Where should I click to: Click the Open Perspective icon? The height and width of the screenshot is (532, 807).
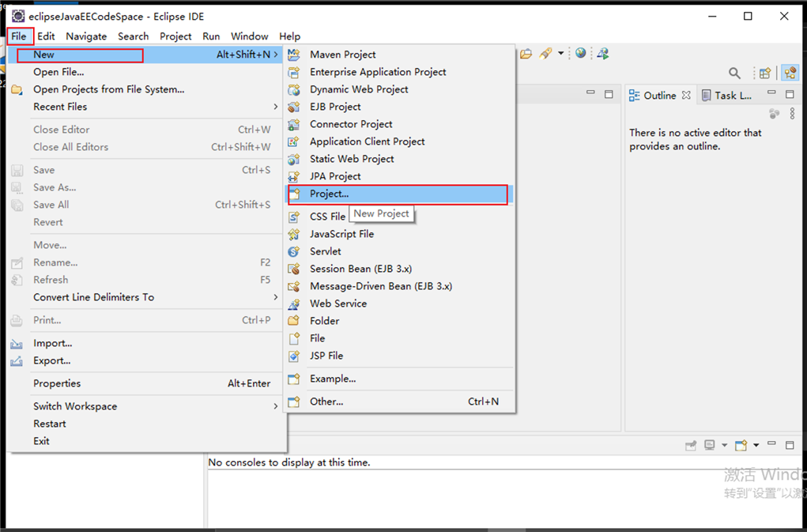tap(765, 73)
